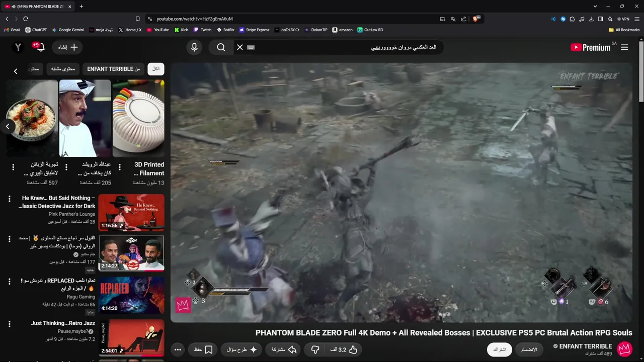The image size is (644, 362).
Task: Open the ChatGPT bookmark
Action: [x=36, y=30]
